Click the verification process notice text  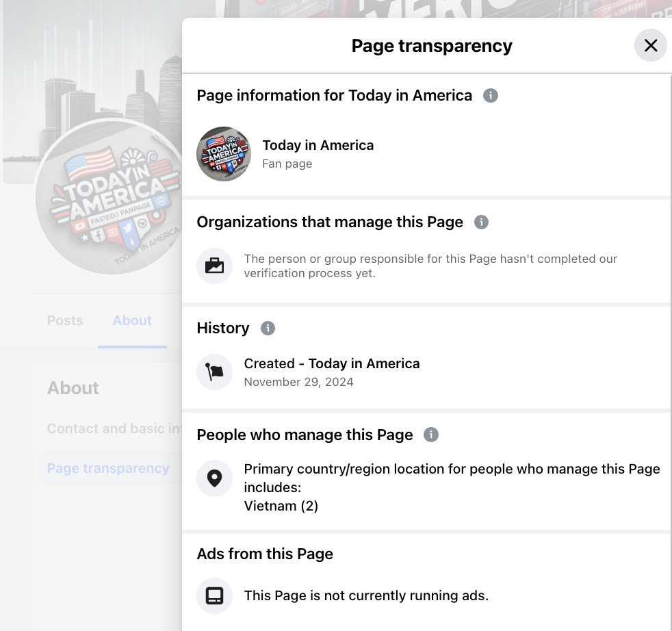430,266
